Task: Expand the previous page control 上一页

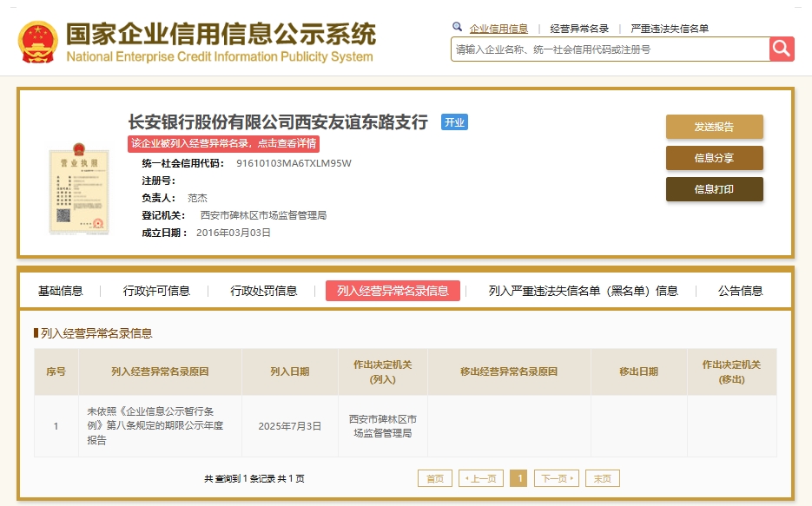Action: (x=480, y=478)
